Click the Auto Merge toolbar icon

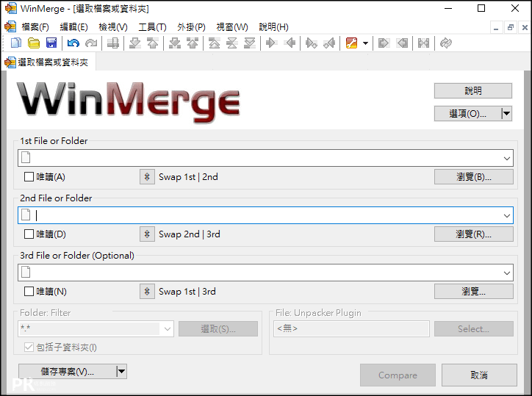pos(423,43)
